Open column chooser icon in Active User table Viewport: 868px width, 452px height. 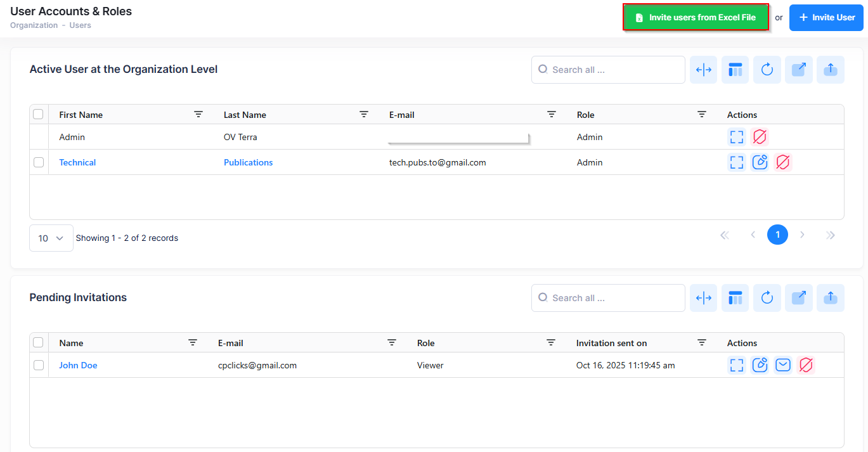735,70
